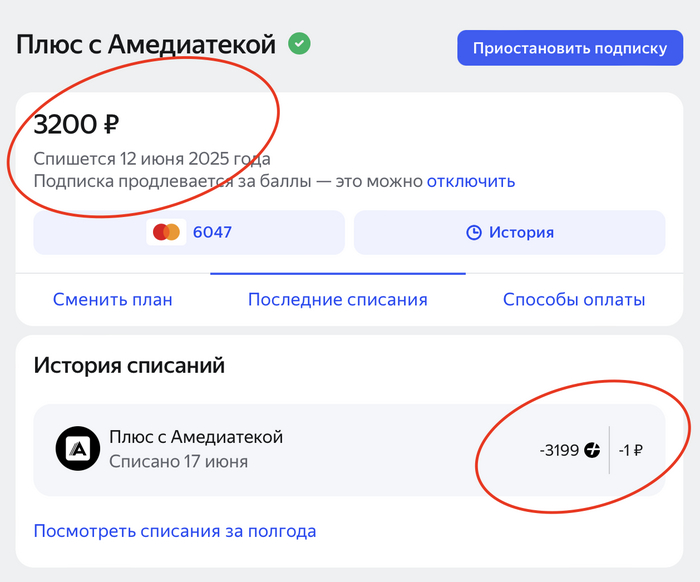Click the green verified checkmark badge
Screen dimensions: 700x582
tap(299, 44)
